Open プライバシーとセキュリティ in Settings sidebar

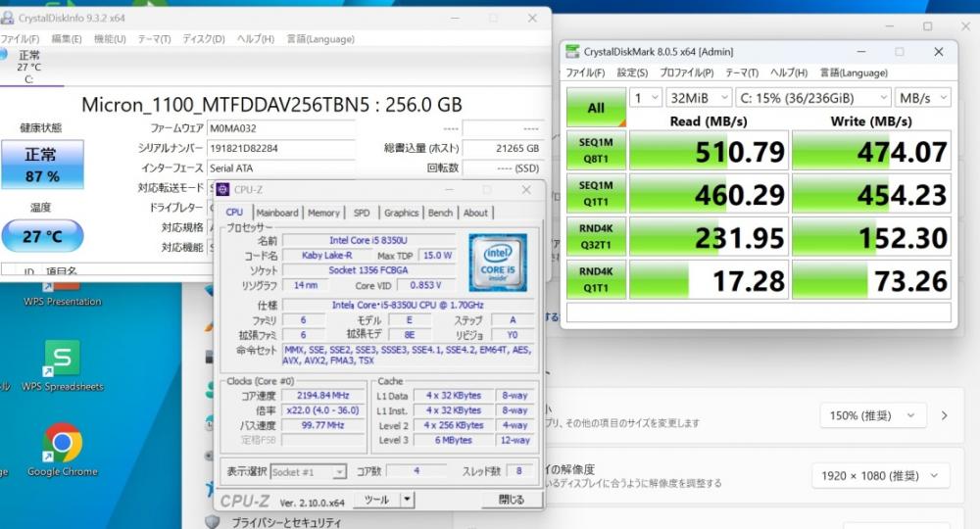(x=286, y=522)
